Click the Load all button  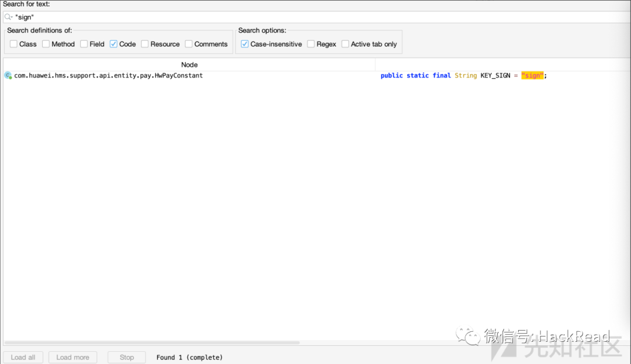point(23,357)
